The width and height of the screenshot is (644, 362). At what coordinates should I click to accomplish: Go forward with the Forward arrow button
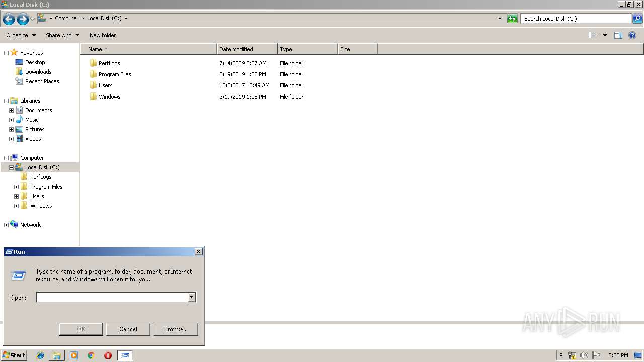23,19
